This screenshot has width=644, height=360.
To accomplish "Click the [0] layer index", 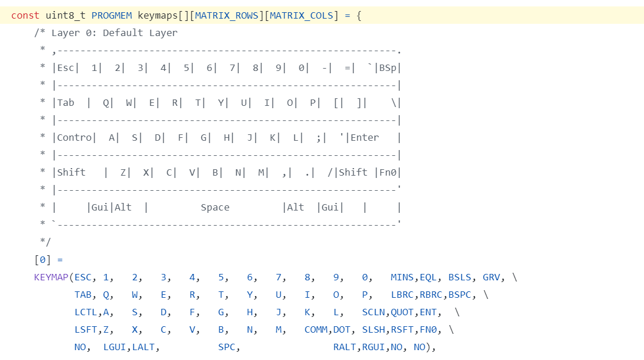I will click(x=42, y=260).
